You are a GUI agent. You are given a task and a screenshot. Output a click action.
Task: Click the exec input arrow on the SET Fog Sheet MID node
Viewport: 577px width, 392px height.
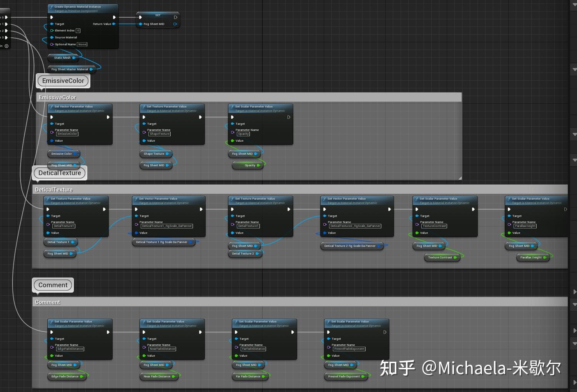pos(140,17)
